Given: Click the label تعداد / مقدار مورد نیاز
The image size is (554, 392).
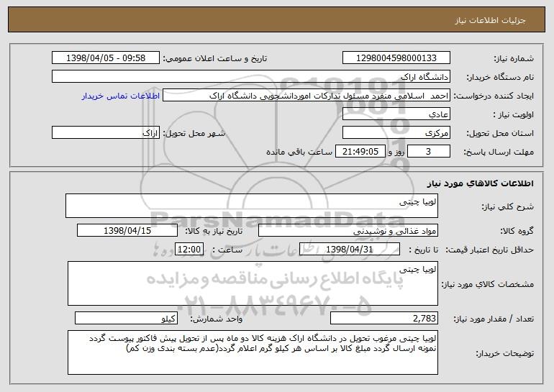Looking at the screenshot, I should [494, 319].
